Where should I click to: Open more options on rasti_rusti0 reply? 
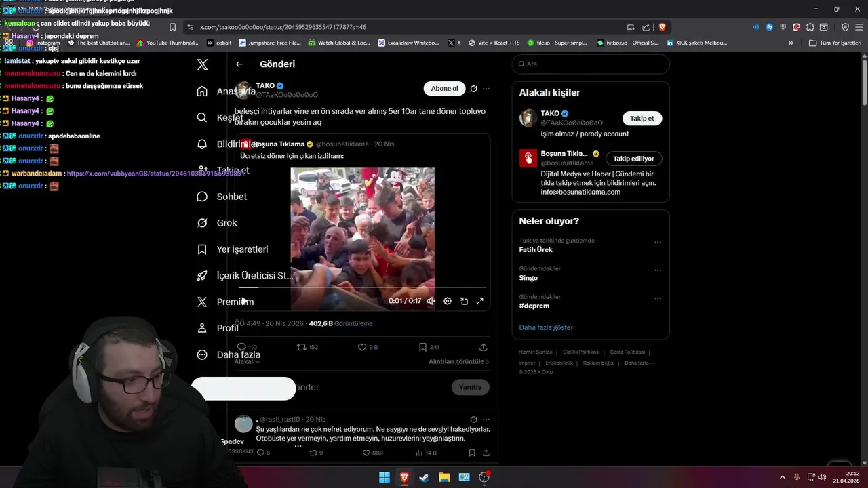[x=486, y=420]
